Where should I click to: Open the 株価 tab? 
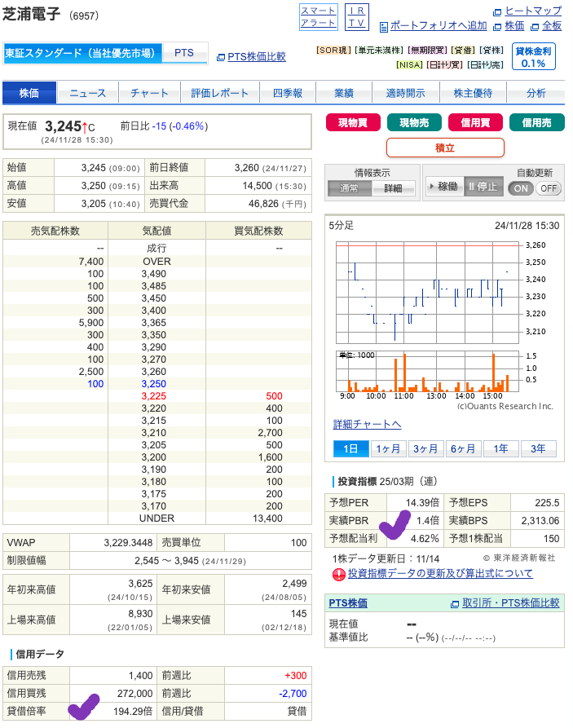[29, 93]
